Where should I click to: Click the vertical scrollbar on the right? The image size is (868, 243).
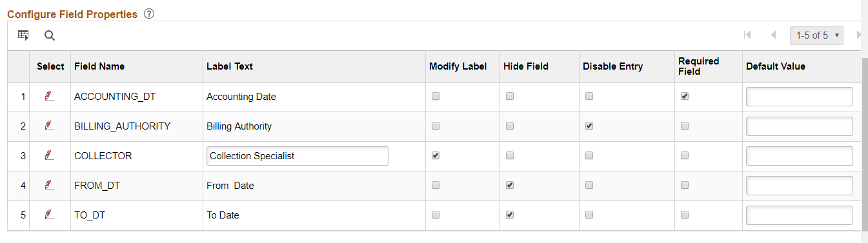[865, 142]
